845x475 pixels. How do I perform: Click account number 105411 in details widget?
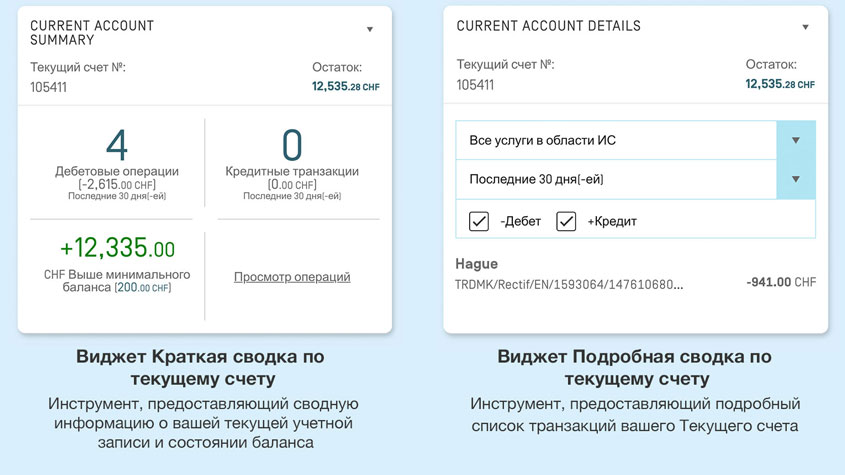[475, 85]
